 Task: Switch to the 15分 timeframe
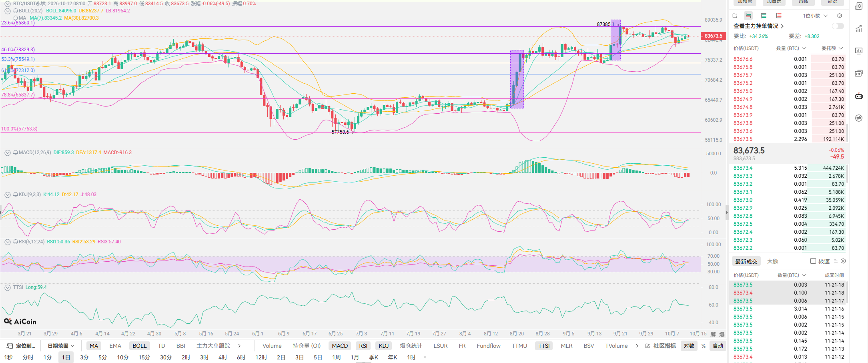point(144,357)
